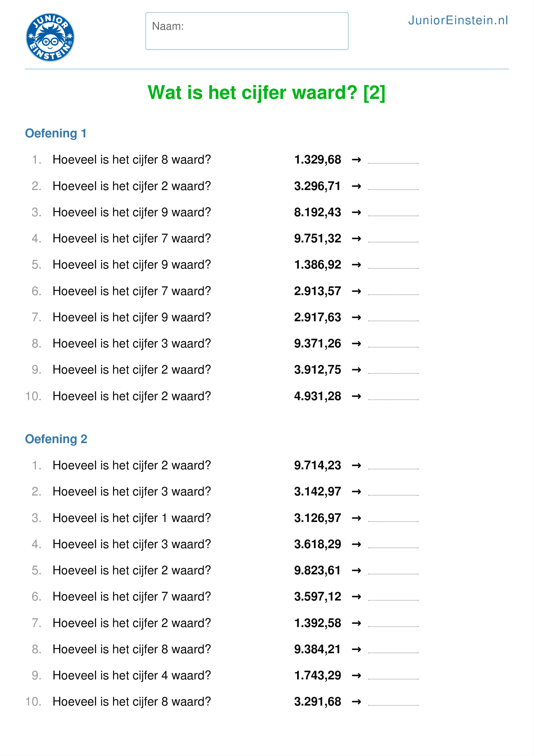Click inside the Naam input box
The width and height of the screenshot is (534, 756).
[247, 31]
